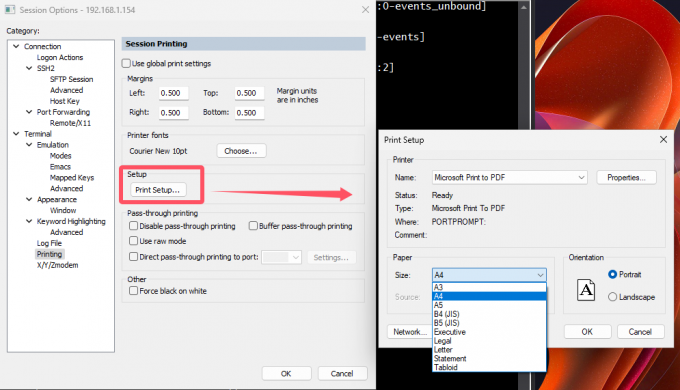Collapse the Keyword Highlighting node
The image size is (680, 390).
[29, 221]
